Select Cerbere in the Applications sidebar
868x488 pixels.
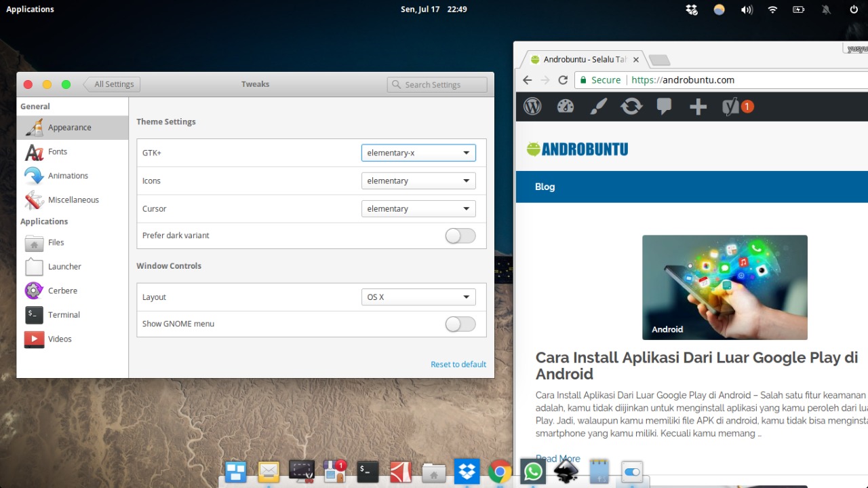[62, 290]
